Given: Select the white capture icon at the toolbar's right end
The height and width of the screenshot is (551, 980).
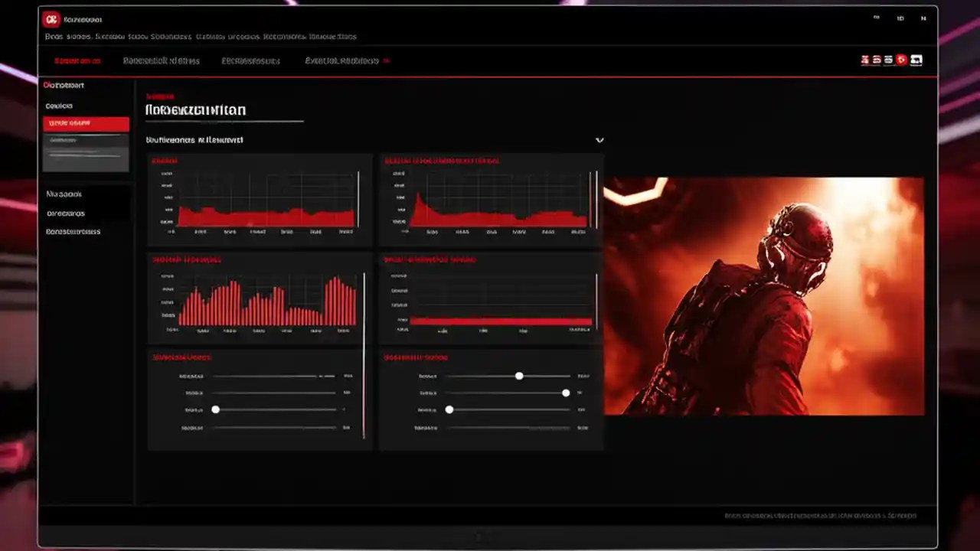Looking at the screenshot, I should pyautogui.click(x=916, y=60).
